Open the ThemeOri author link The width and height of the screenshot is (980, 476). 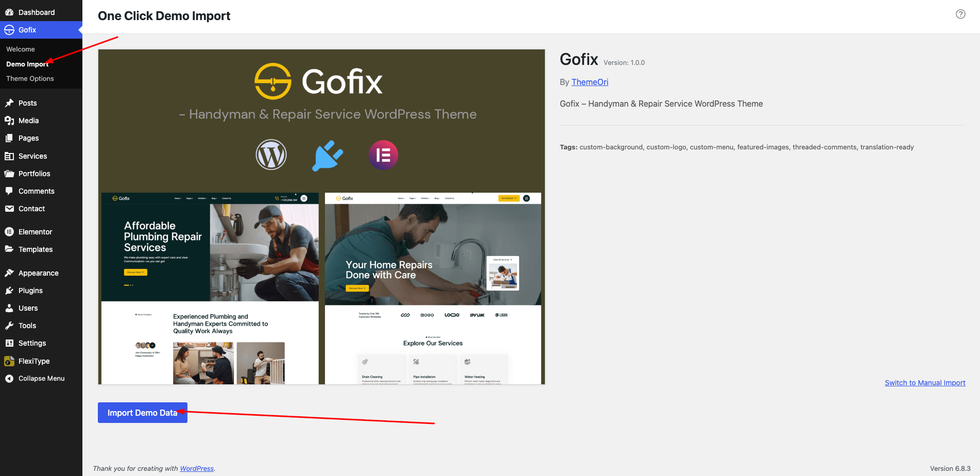590,82
